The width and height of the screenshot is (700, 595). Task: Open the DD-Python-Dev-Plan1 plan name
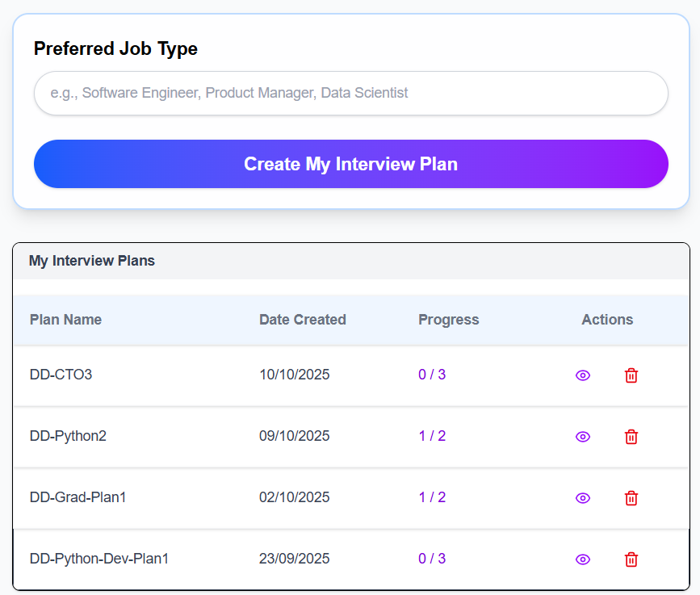tap(99, 559)
